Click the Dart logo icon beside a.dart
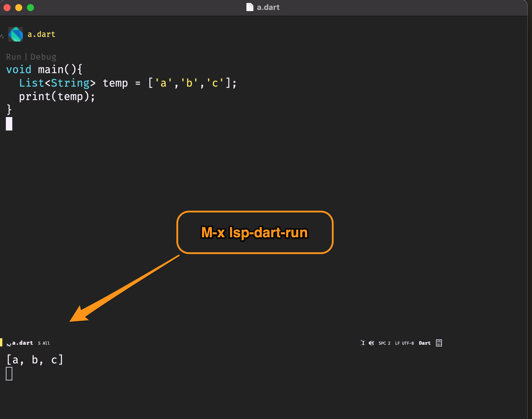Viewport: 532px width, 419px height. 16,34
